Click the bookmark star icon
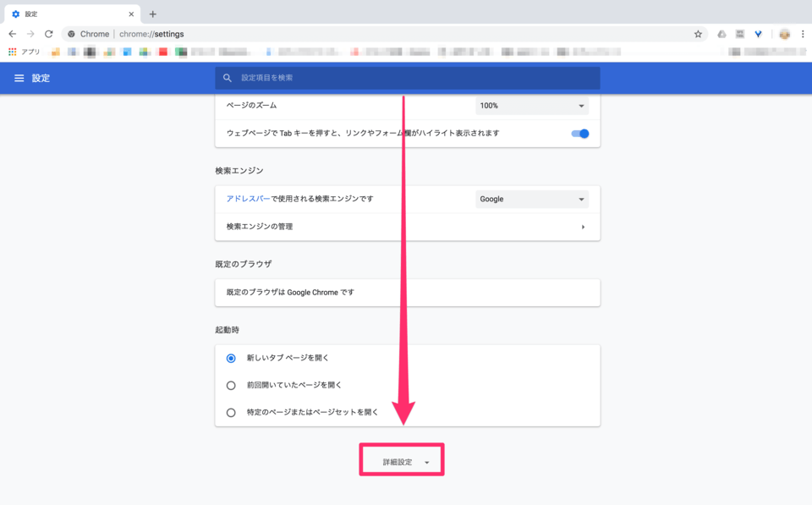812x505 pixels. (x=698, y=34)
